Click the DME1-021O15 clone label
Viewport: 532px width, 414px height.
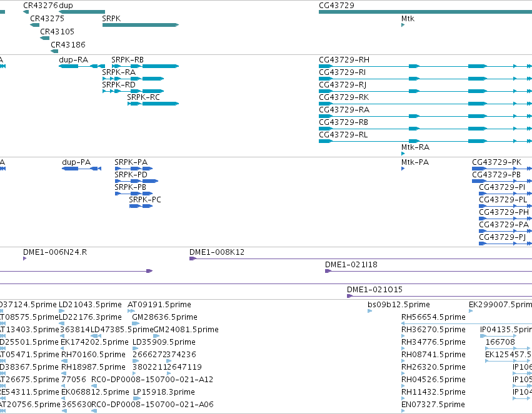tap(374, 290)
